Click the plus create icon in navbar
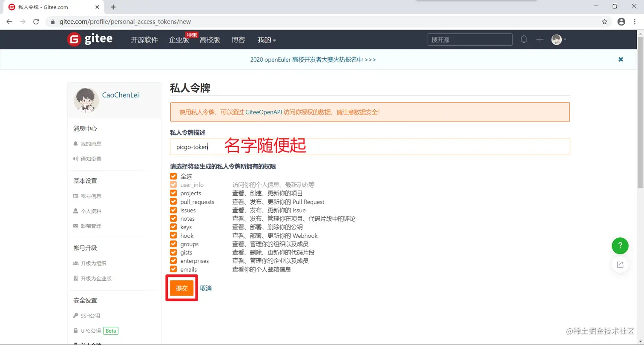Screen dimensions: 644x345 click(x=540, y=40)
